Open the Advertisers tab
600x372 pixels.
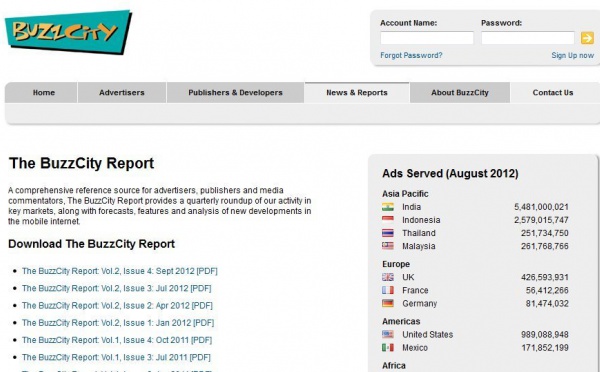(122, 93)
